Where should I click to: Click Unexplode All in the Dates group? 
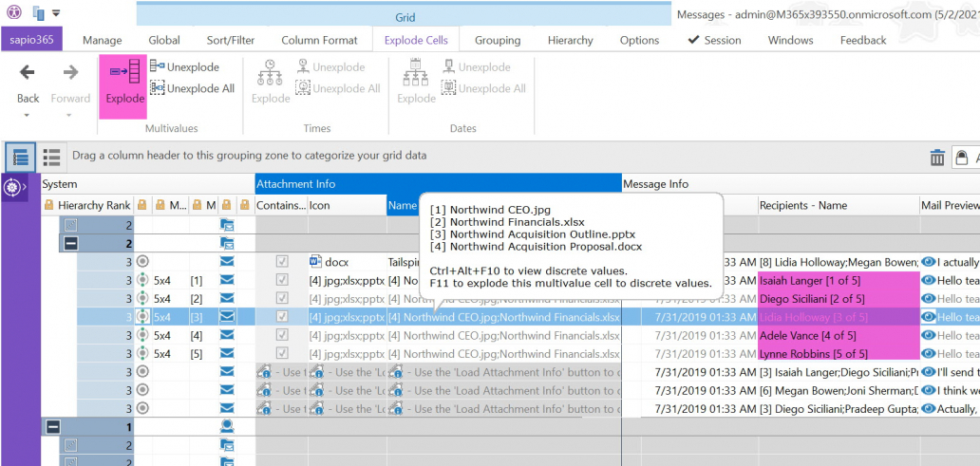click(x=483, y=88)
